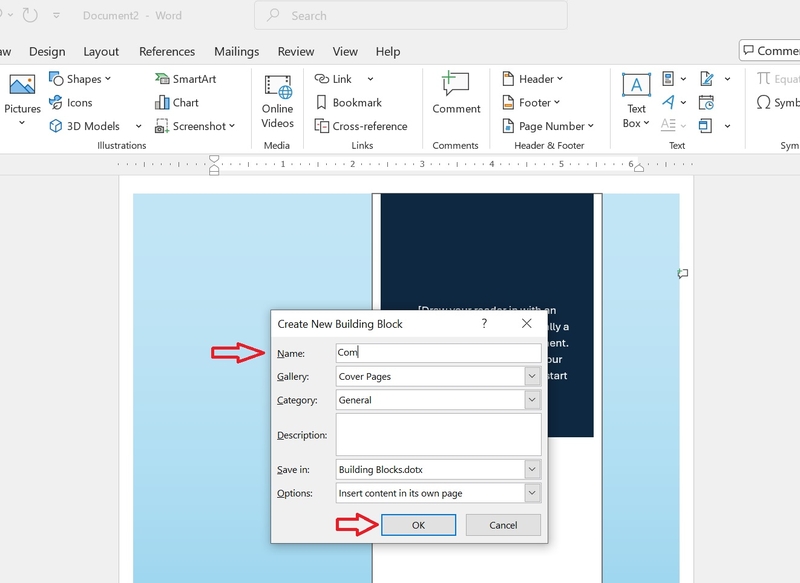Click the Pictures icon
The width and height of the screenshot is (800, 583).
coord(22,85)
